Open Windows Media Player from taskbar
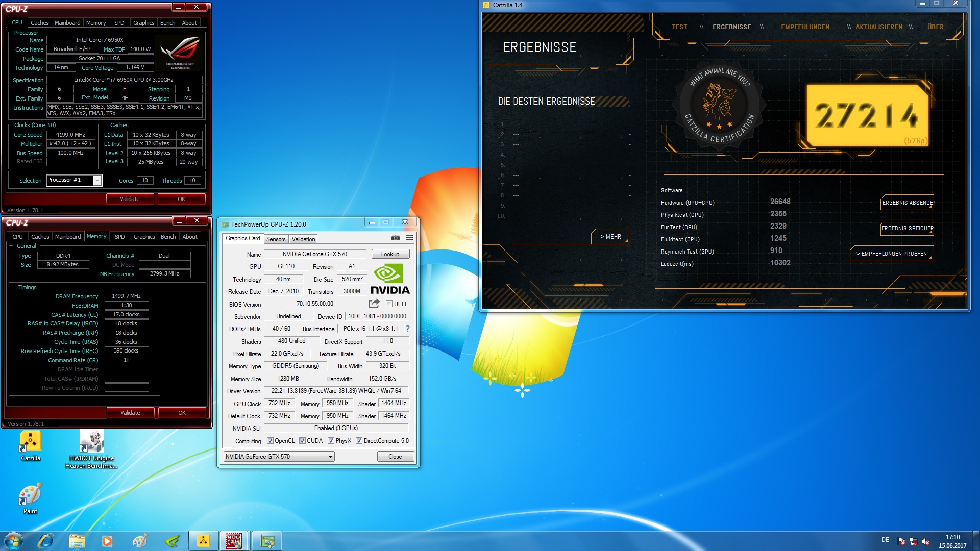This screenshot has height=551, width=980. (108, 541)
